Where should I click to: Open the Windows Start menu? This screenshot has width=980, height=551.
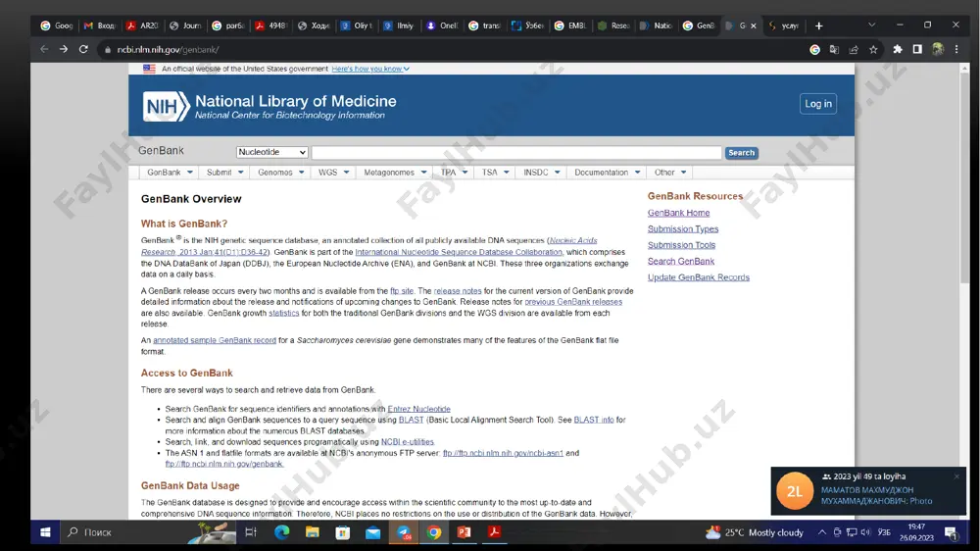click(x=45, y=532)
